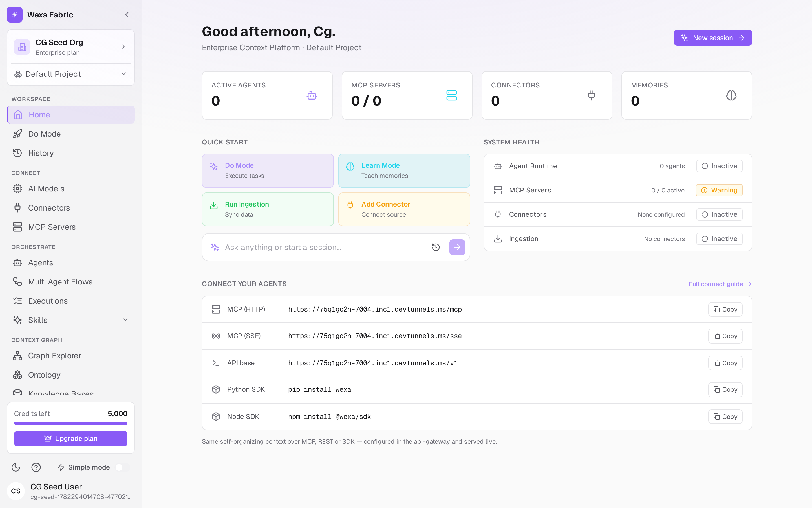
Task: Open Ontology page
Action: click(71, 375)
